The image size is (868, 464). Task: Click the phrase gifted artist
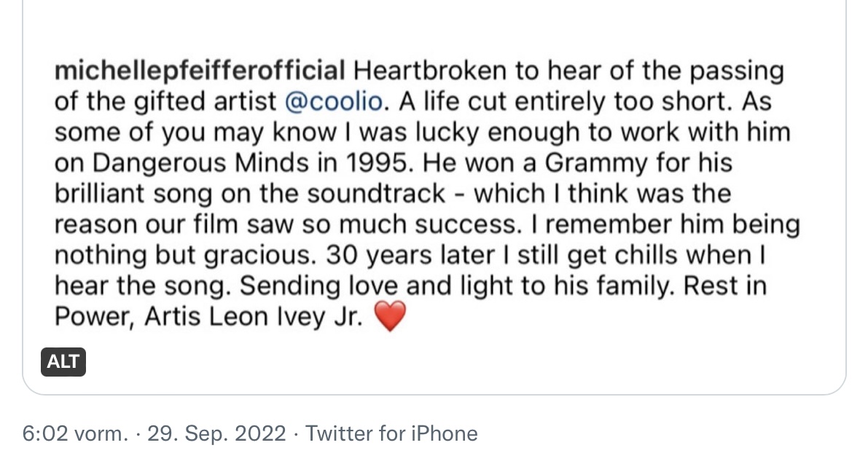pyautogui.click(x=205, y=102)
